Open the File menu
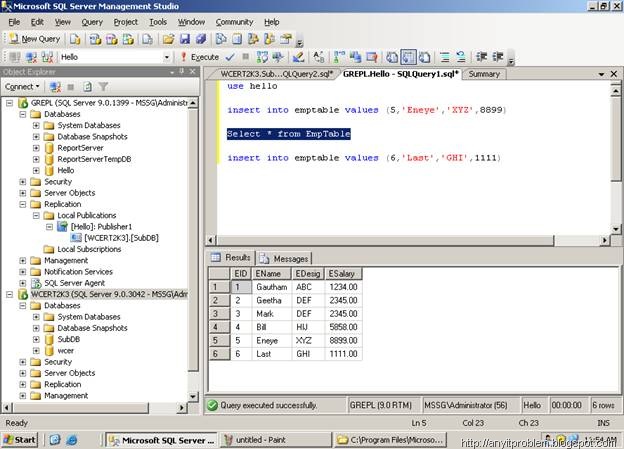Image resolution: width=624 pixels, height=449 pixels. (x=14, y=22)
